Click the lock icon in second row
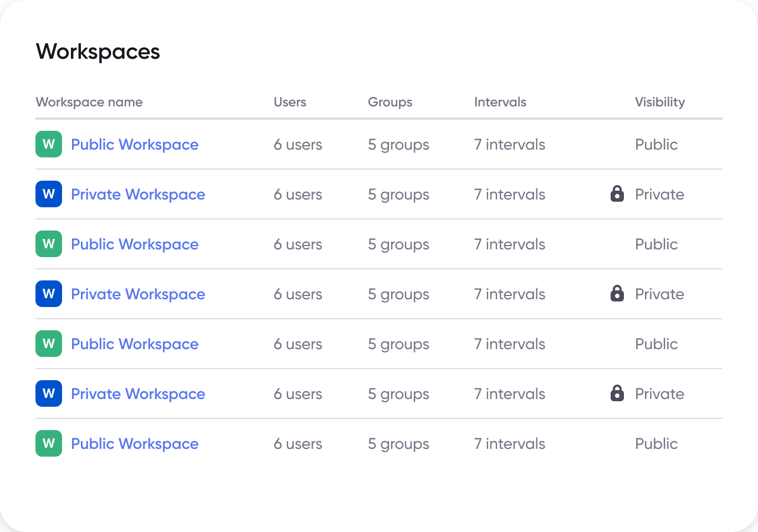Viewport: 758px width, 532px height. [x=617, y=194]
